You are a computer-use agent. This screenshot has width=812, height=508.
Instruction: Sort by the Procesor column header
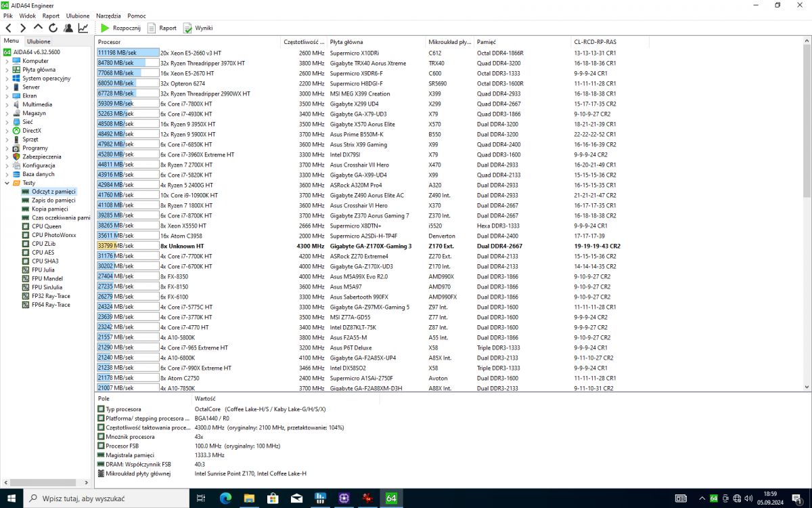click(187, 42)
